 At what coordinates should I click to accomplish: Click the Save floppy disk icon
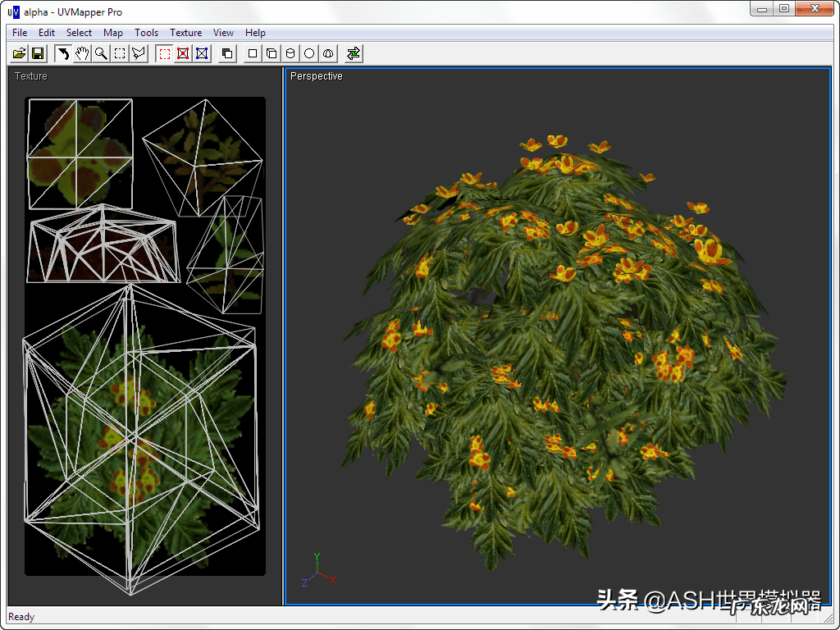click(38, 53)
